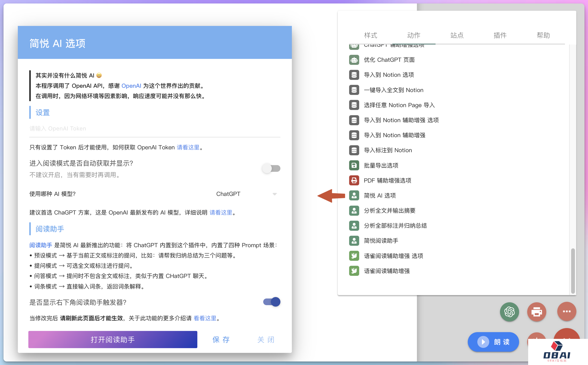The image size is (588, 365).
Task: Click icon beside 一键导入全文到 Notion
Action: 354,90
